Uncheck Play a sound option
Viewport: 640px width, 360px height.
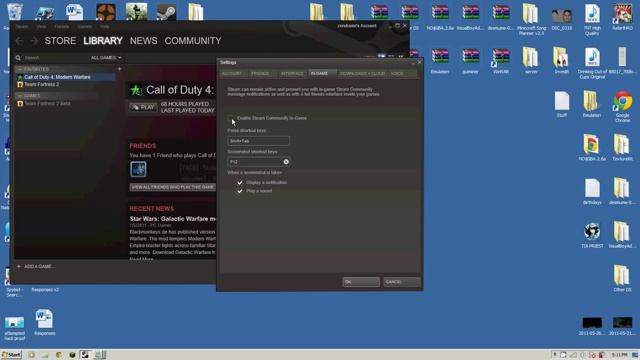(x=240, y=191)
